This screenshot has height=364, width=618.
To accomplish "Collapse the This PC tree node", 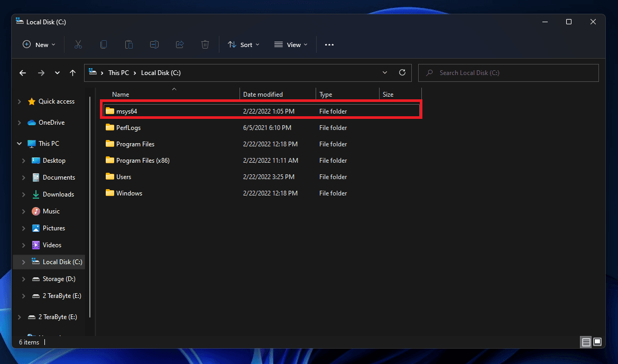I will tap(20, 143).
